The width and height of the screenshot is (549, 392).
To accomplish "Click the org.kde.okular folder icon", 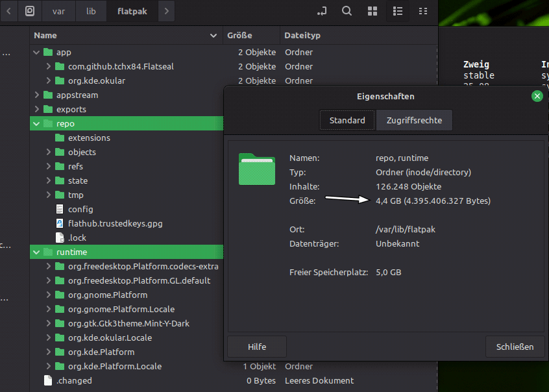I will pyautogui.click(x=60, y=81).
